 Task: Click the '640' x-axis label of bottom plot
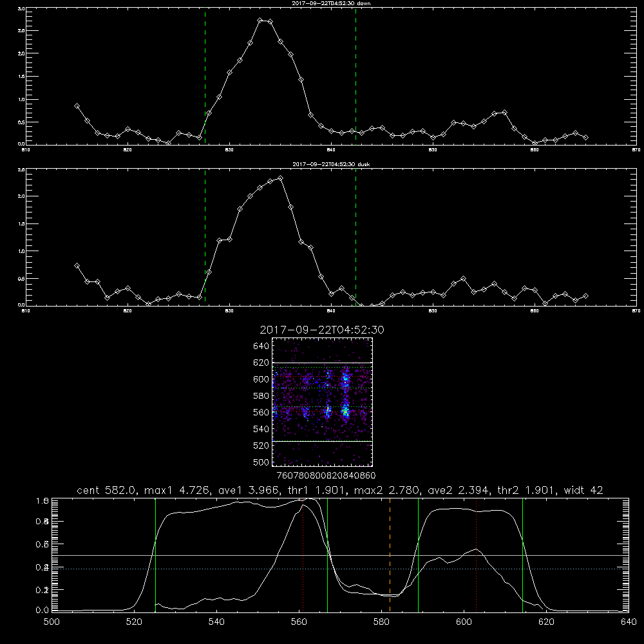coord(629,622)
